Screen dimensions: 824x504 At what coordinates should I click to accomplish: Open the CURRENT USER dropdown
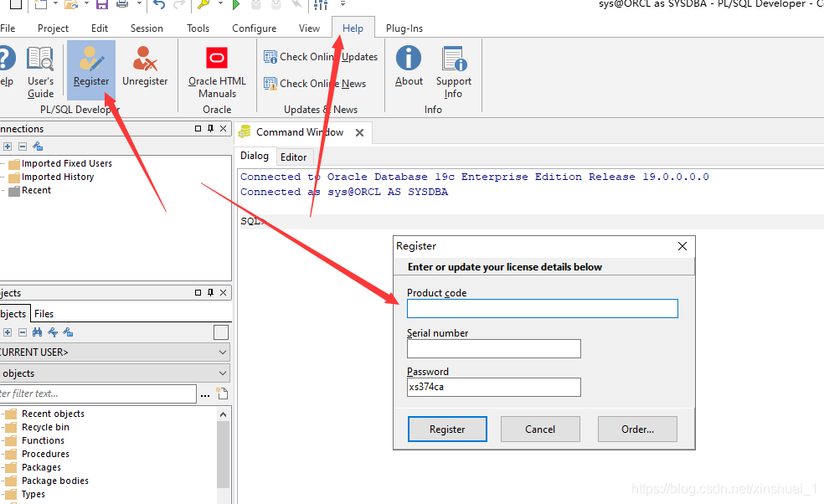(x=223, y=352)
